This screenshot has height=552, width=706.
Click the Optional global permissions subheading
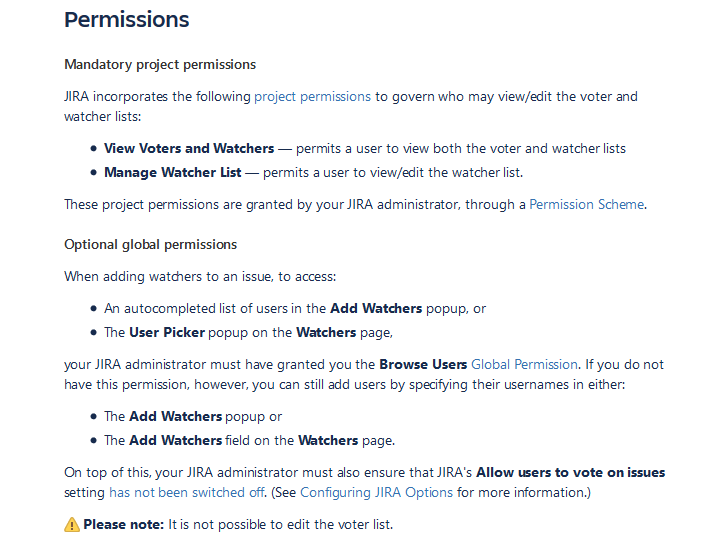(x=150, y=244)
